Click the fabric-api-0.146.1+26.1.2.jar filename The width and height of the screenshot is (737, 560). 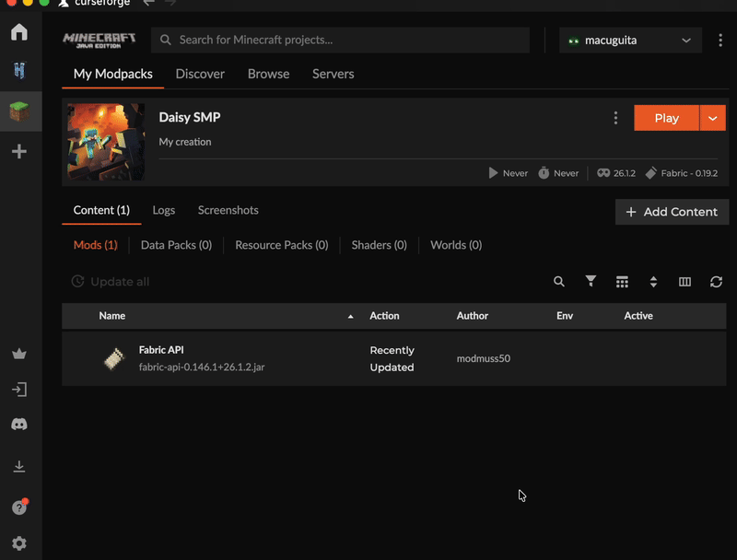(202, 367)
